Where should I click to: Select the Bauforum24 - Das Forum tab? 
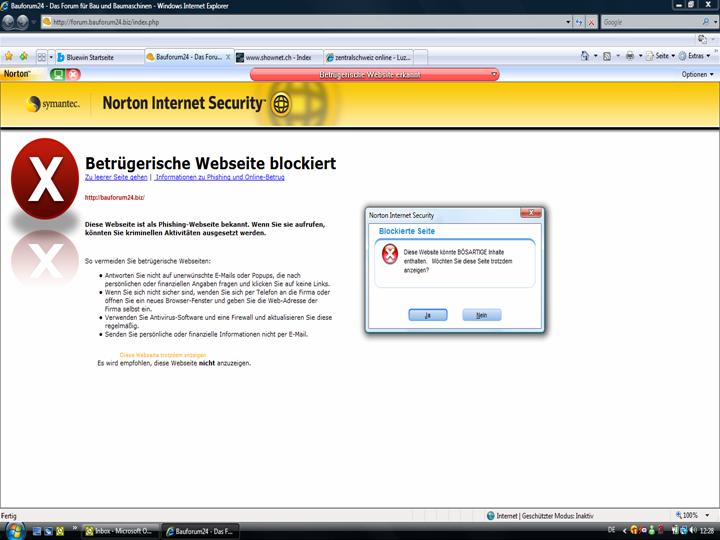click(x=189, y=57)
